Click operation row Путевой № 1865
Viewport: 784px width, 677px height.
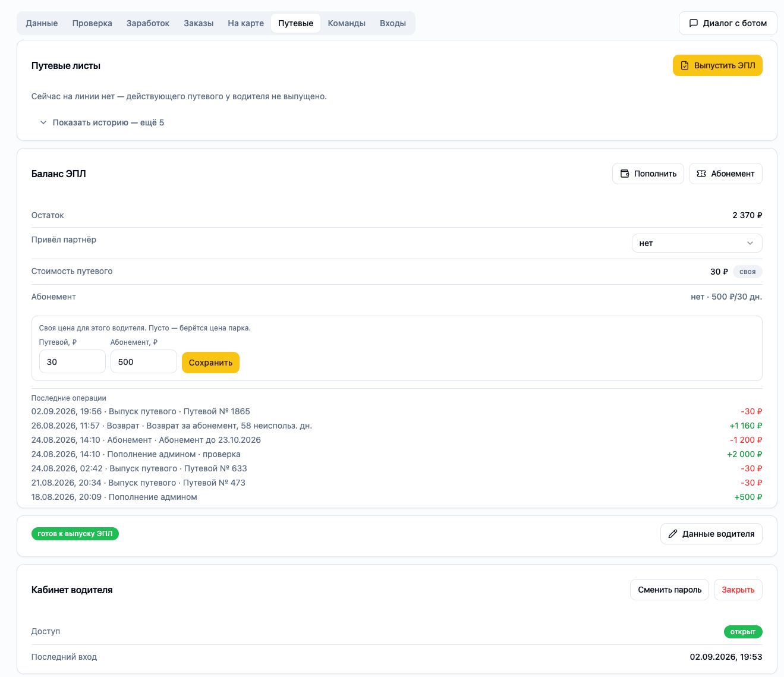tap(396, 411)
